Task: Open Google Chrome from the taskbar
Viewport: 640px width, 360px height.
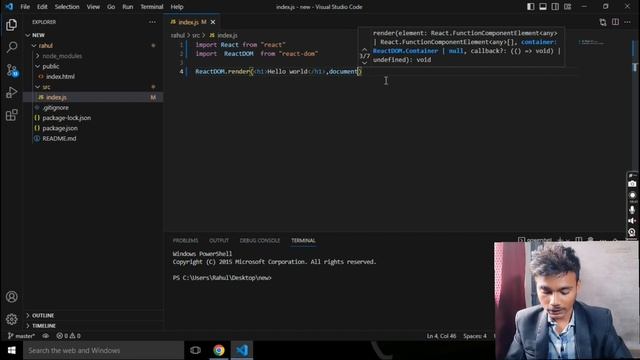Action: 219,351
